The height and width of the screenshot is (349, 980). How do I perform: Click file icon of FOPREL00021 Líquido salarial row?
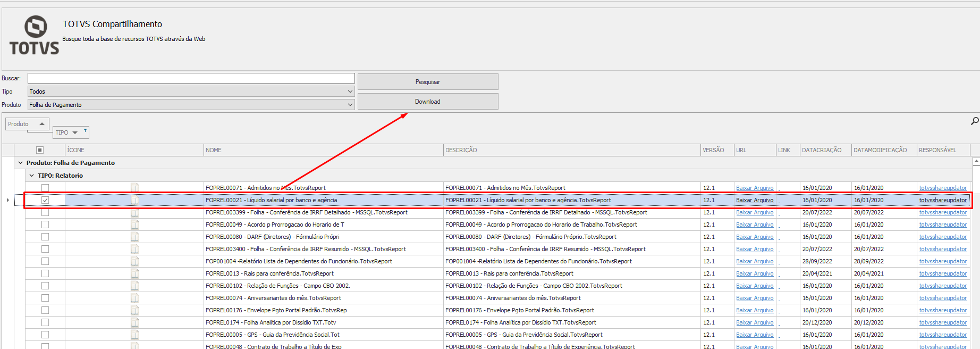135,200
